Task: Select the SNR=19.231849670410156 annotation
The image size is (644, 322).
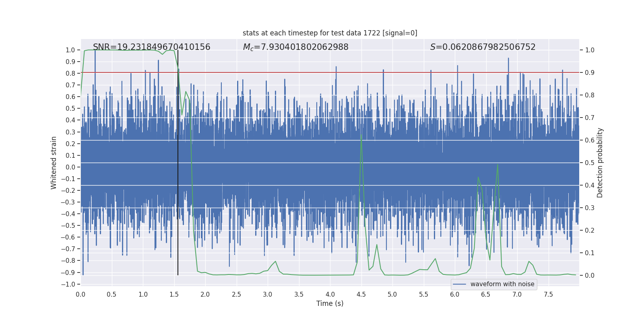Action: tap(152, 47)
